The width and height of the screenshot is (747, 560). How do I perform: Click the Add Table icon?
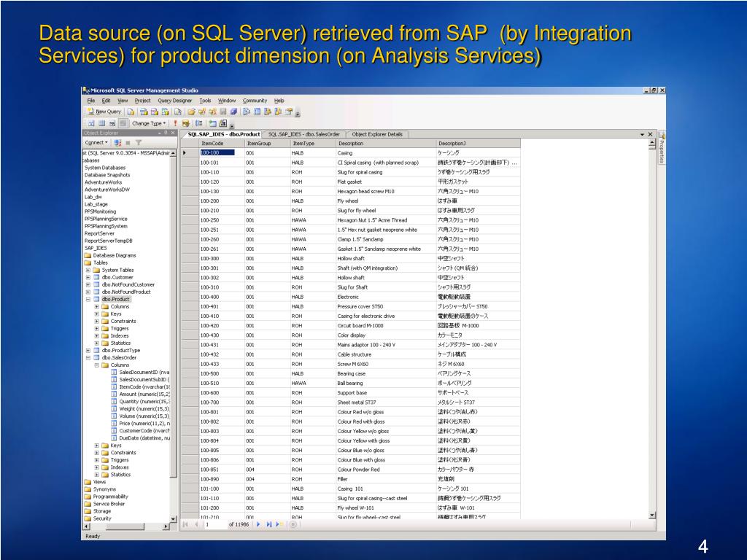212,123
